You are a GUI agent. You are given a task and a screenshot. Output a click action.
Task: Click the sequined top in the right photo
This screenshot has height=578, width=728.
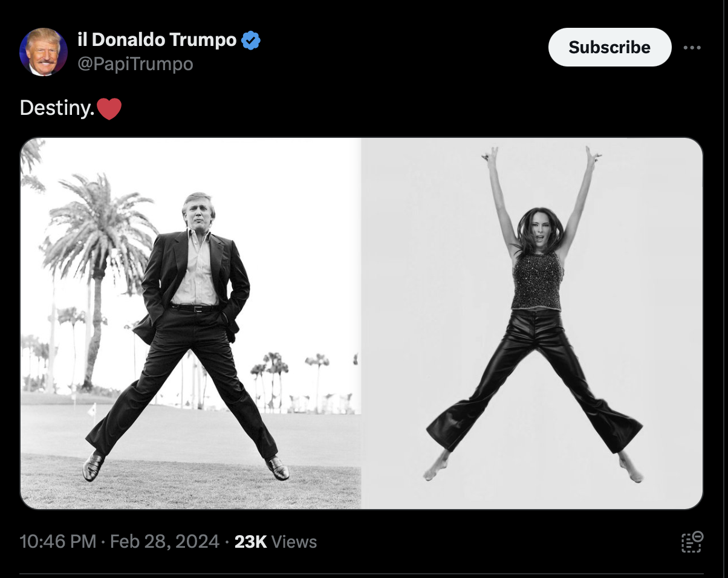click(x=537, y=281)
